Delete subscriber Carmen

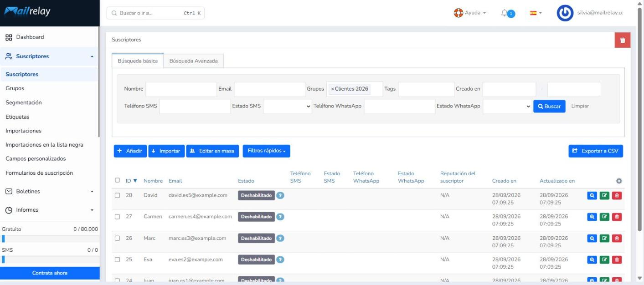pyautogui.click(x=617, y=217)
